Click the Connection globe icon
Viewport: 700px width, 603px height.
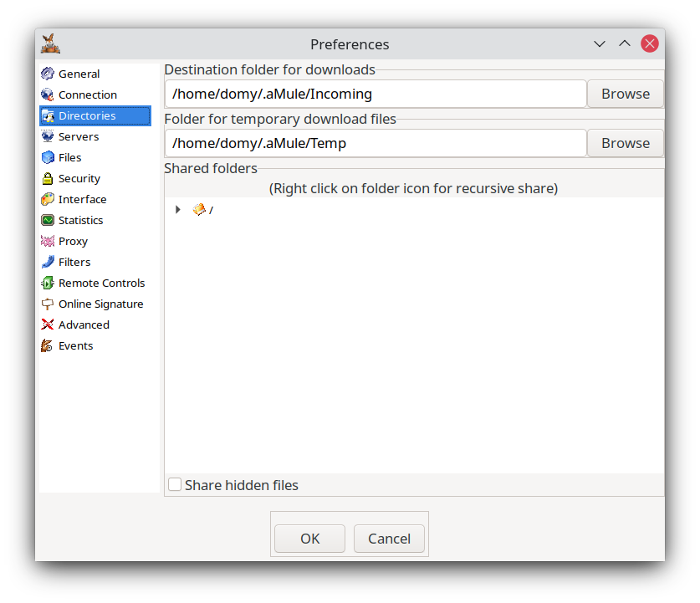pos(48,95)
